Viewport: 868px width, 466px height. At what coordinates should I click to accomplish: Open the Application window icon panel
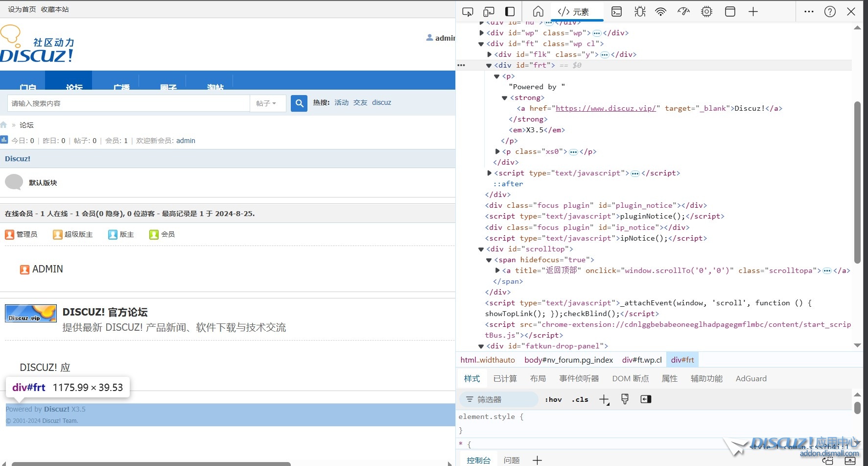[730, 12]
